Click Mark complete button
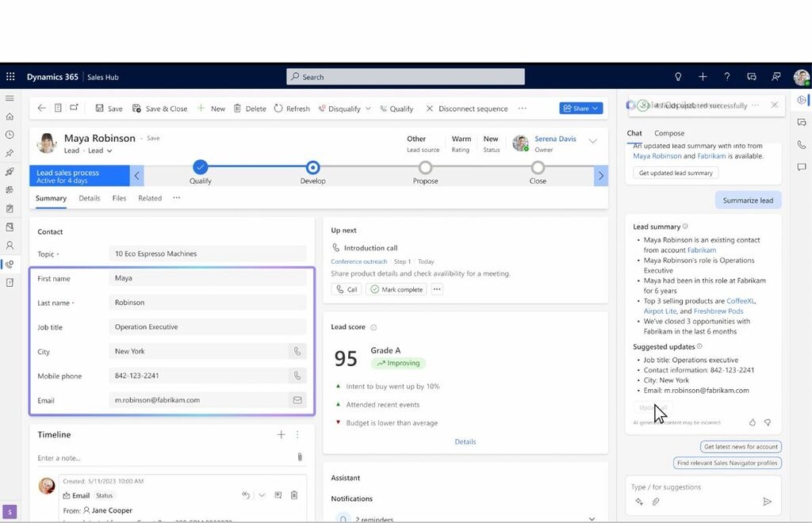The width and height of the screenshot is (812, 523). (396, 289)
